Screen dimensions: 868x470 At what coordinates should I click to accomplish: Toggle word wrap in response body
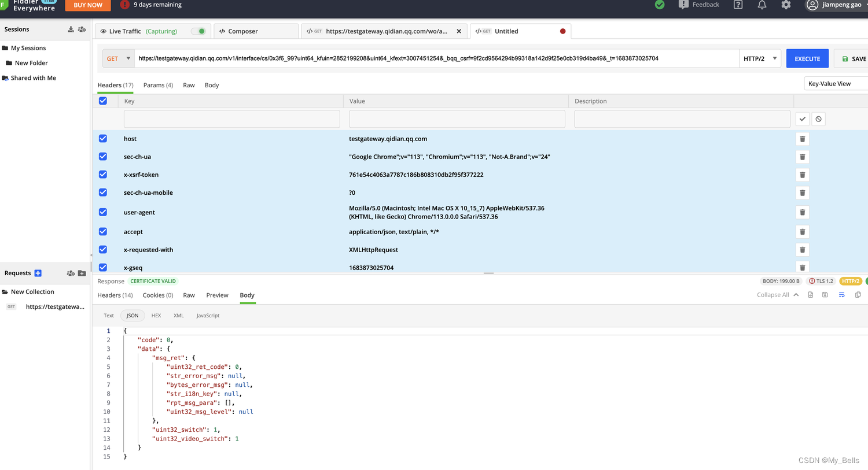coord(841,295)
